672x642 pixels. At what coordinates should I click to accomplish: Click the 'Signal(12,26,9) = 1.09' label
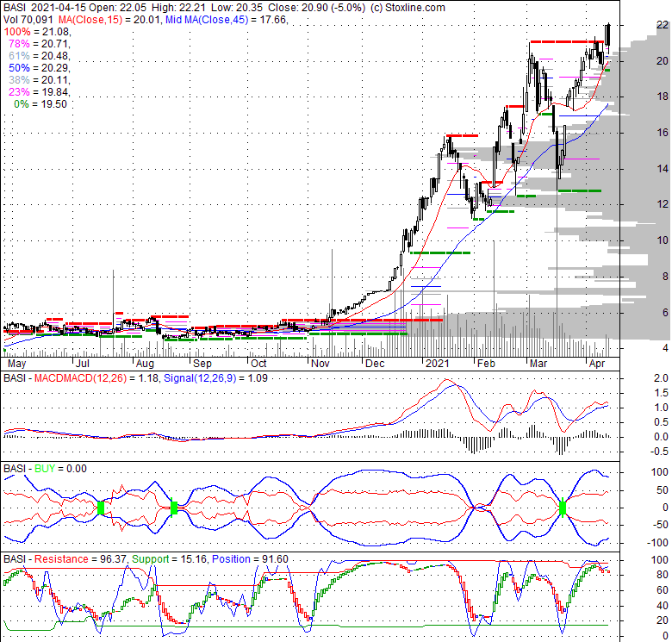point(215,378)
